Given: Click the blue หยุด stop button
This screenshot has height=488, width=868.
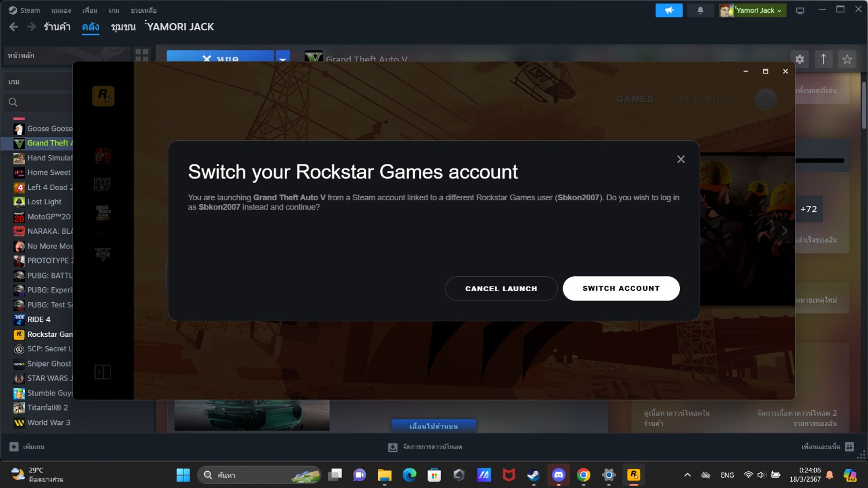Looking at the screenshot, I should click(x=220, y=57).
